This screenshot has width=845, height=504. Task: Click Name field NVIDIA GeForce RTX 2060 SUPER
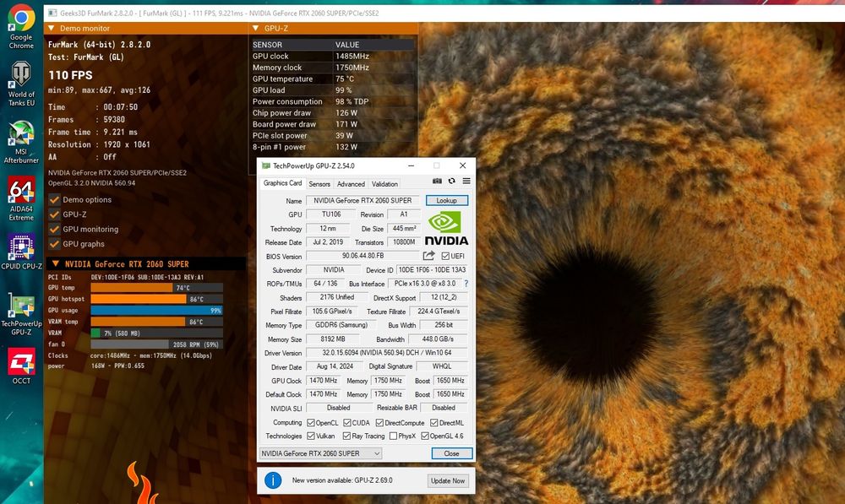tap(363, 200)
